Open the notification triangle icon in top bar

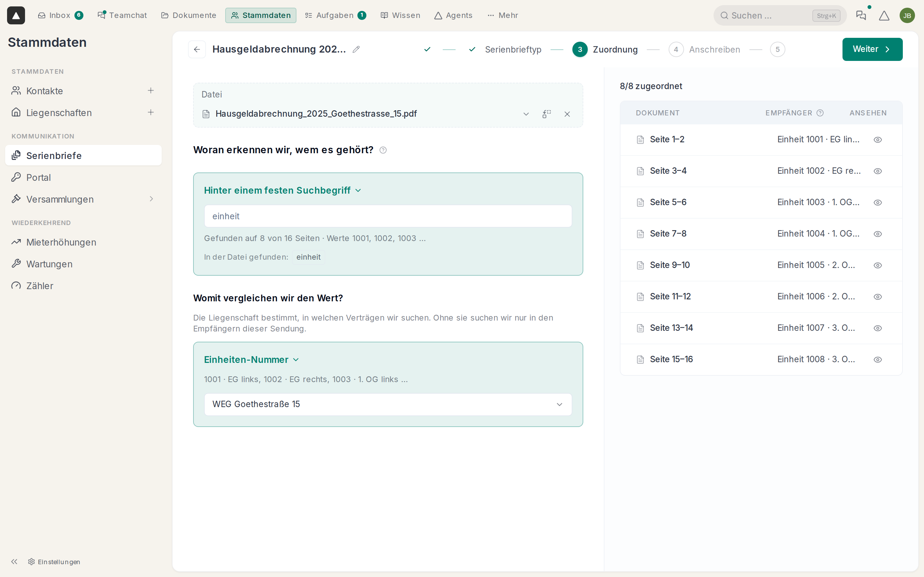[884, 16]
